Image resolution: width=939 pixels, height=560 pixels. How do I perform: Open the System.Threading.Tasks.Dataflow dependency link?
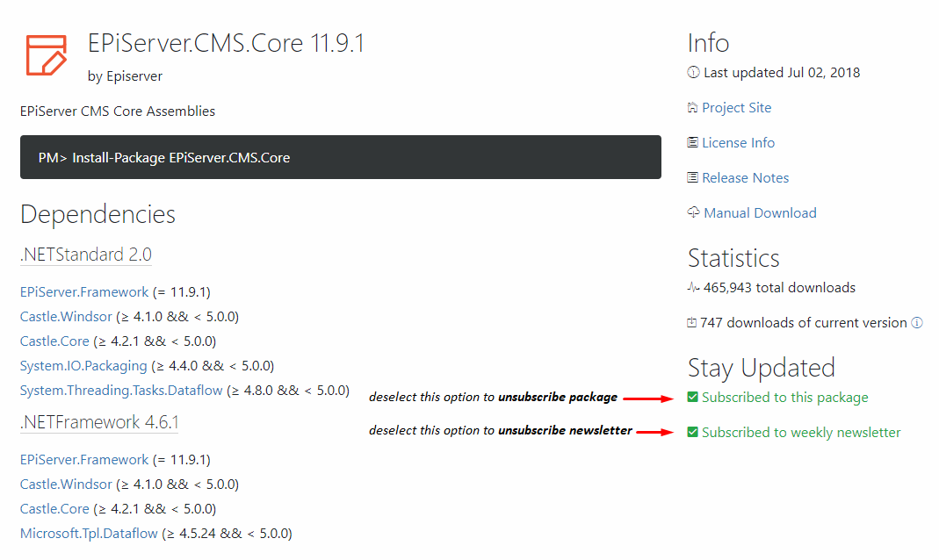(121, 391)
